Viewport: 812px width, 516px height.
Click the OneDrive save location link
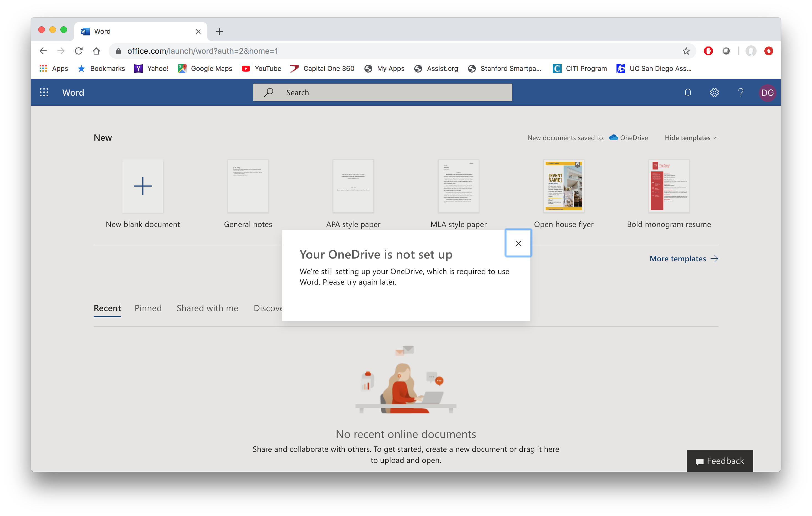click(x=629, y=138)
